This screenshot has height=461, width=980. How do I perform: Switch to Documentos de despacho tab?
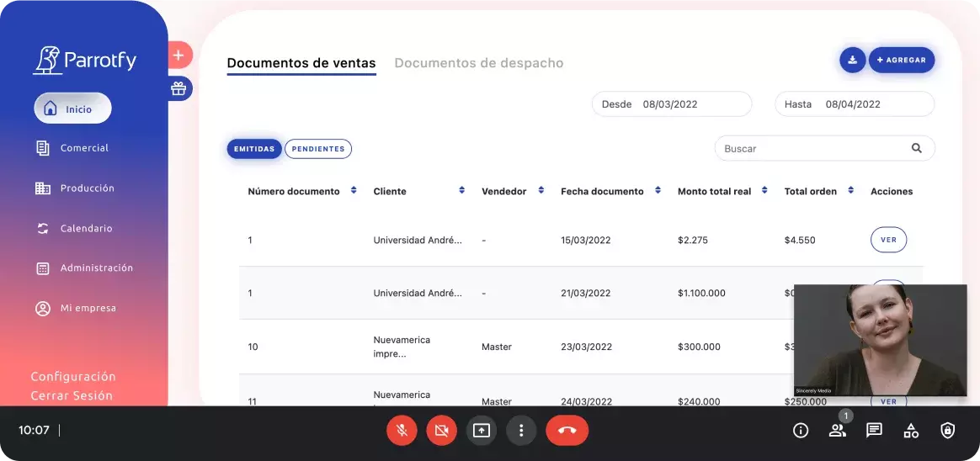478,63
